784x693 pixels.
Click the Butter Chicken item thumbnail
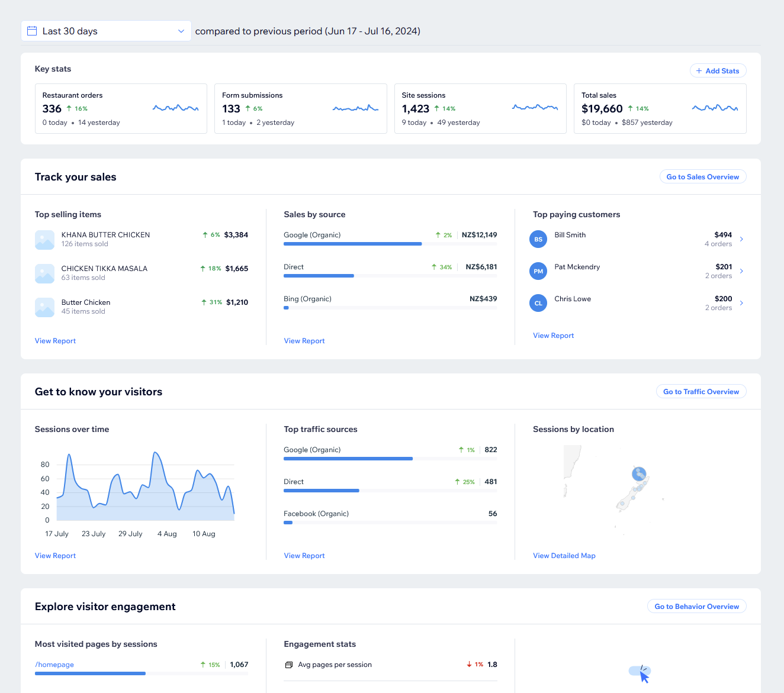click(x=45, y=307)
